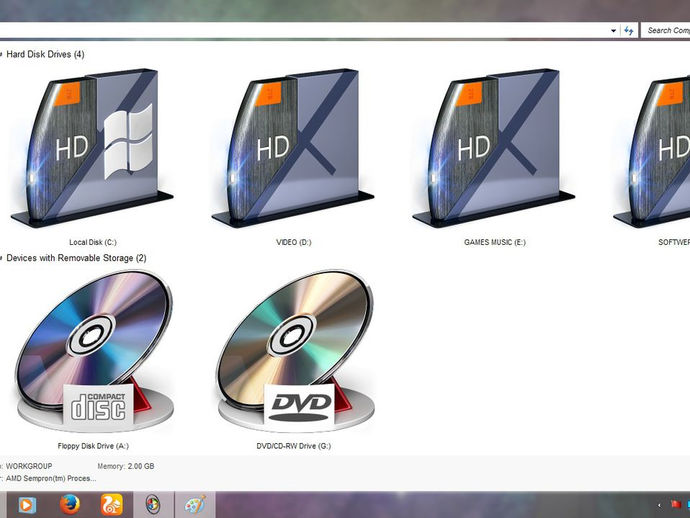Click the WORKGROUP detail text
This screenshot has height=518, width=690.
tap(29, 466)
